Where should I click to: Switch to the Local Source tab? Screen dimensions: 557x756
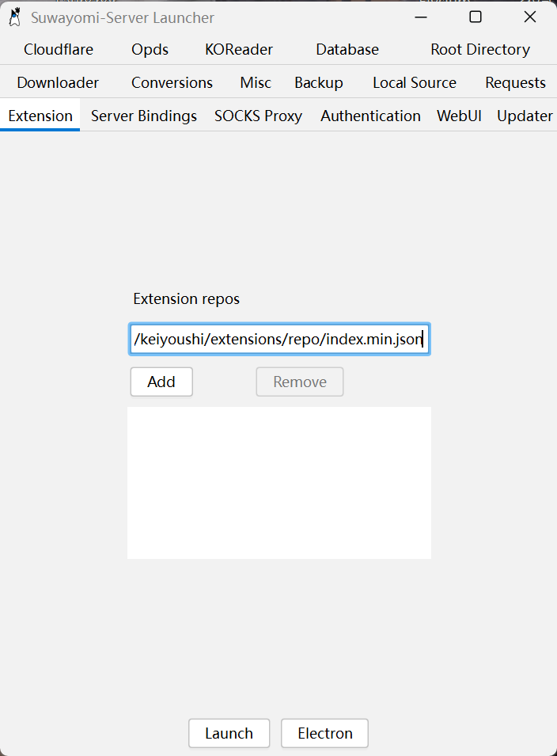coord(415,82)
